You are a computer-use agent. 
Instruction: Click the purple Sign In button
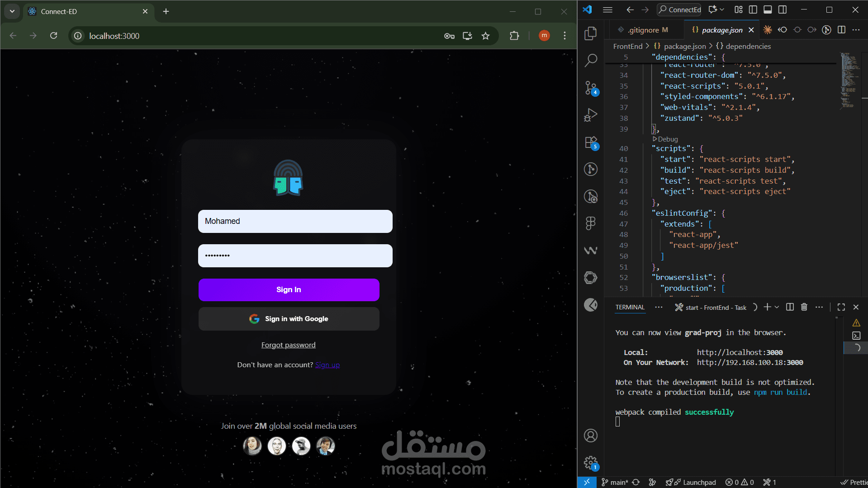coord(289,290)
